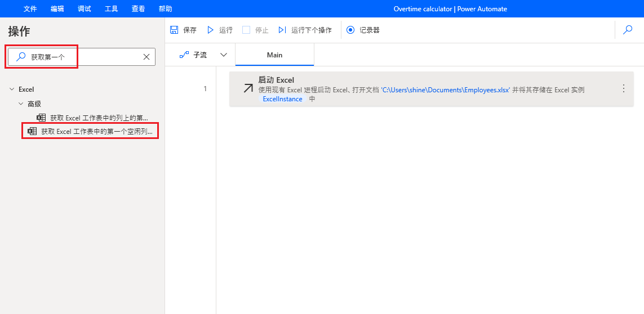The width and height of the screenshot is (644, 314).
Task: Open the 文件 menu
Action: [30, 8]
